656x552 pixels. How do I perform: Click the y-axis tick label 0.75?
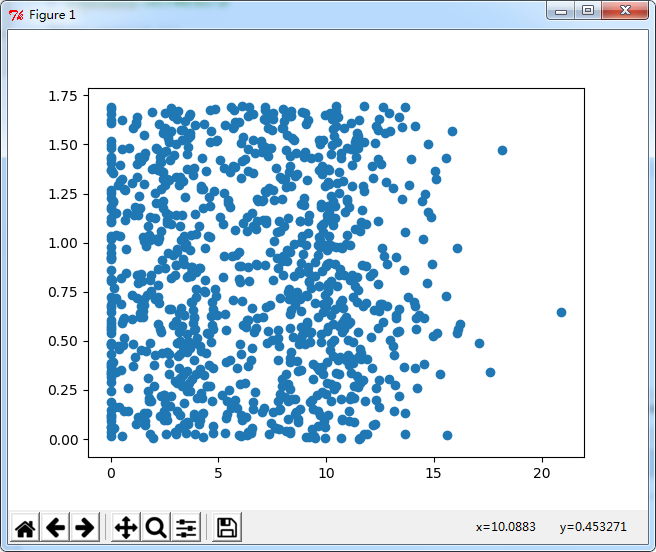[63, 292]
